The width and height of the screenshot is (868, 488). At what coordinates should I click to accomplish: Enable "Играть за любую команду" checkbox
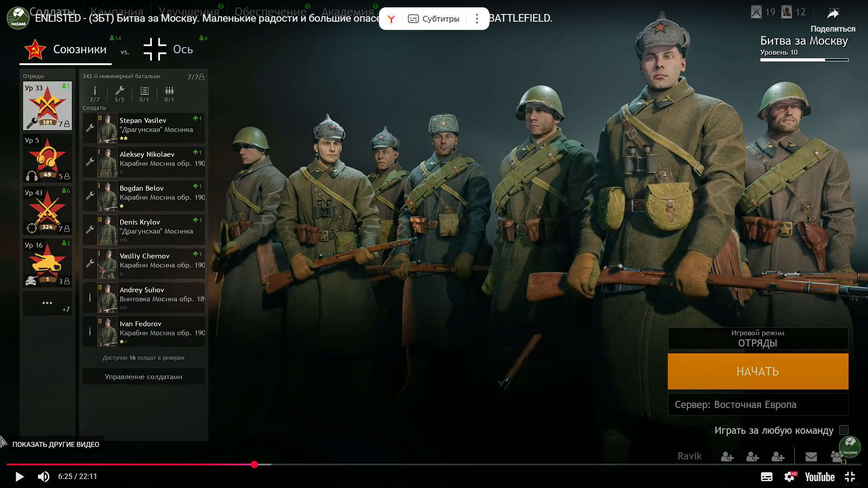tap(844, 430)
